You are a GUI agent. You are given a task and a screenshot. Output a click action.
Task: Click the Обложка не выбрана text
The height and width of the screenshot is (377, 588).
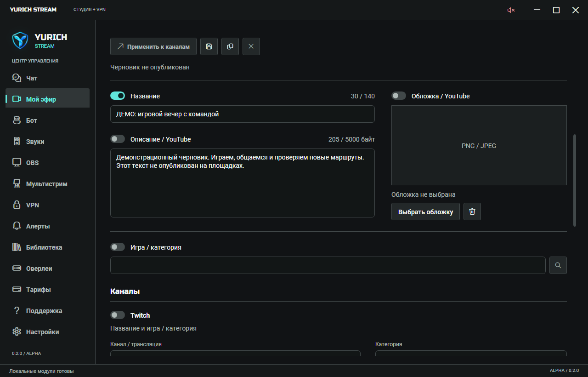point(424,194)
